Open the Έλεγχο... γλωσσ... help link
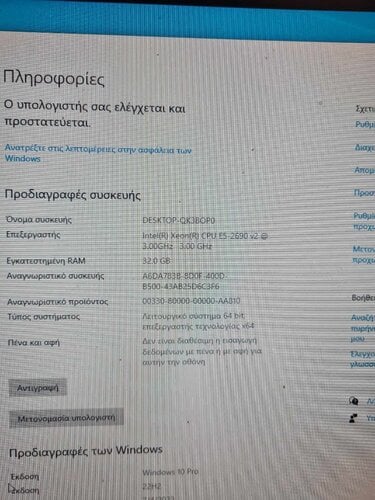The image size is (375, 500). tap(362, 359)
